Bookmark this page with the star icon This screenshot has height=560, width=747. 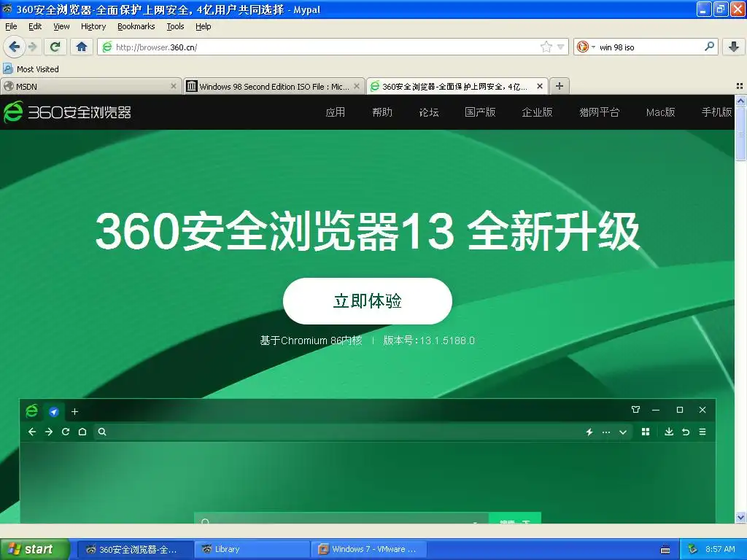[x=546, y=47]
